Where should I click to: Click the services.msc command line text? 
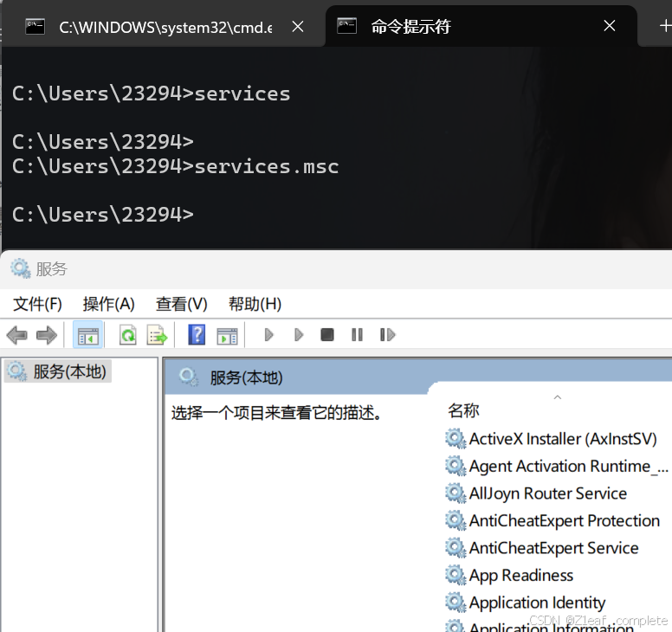(267, 167)
